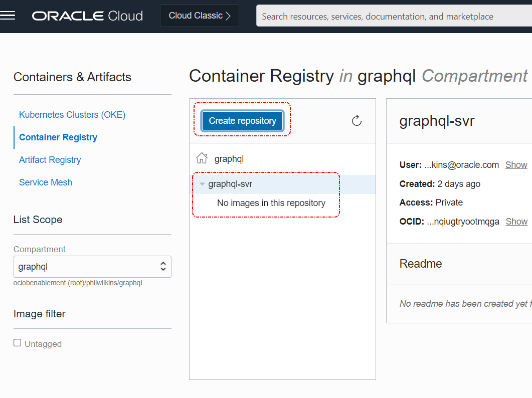Go to Kubernetes Clusters (OKE)
This screenshot has height=398, width=532.
[72, 115]
